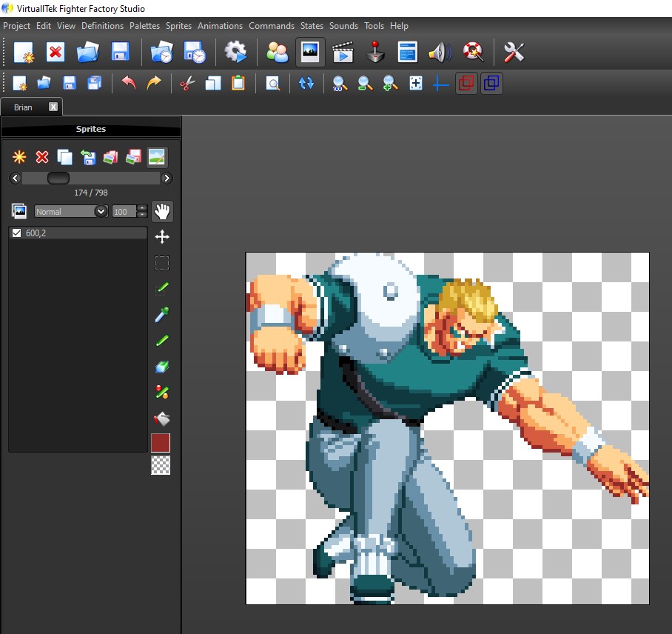Click the sprite index slider handle
The height and width of the screenshot is (634, 672).
pos(58,178)
